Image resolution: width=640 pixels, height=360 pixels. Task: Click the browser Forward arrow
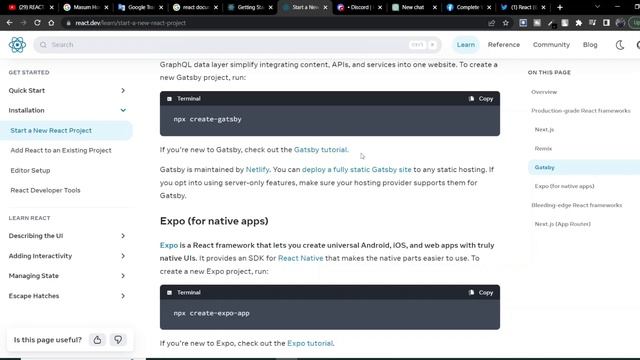[x=23, y=23]
